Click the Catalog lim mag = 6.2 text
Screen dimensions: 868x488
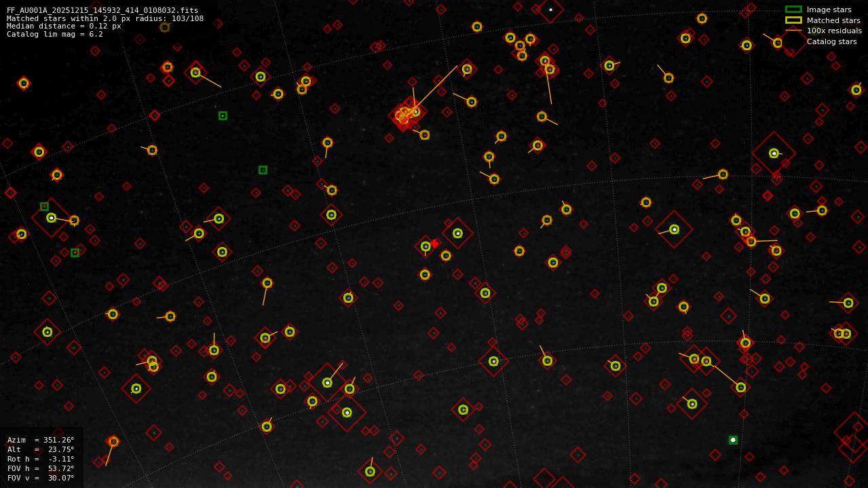point(55,34)
